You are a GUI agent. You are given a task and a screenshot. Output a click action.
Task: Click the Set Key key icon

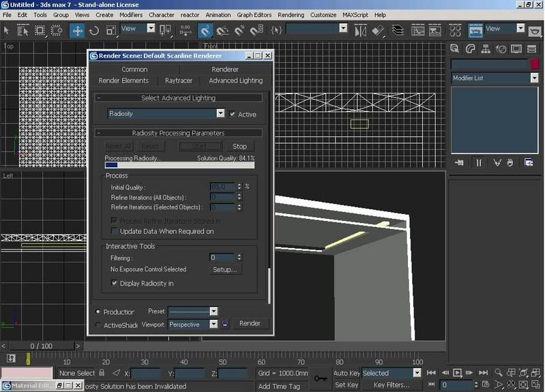[320, 378]
